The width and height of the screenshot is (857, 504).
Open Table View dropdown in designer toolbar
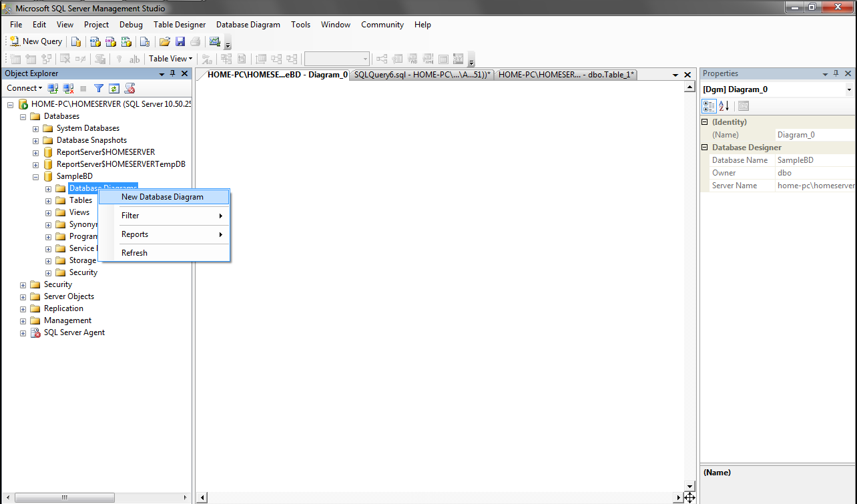point(170,59)
